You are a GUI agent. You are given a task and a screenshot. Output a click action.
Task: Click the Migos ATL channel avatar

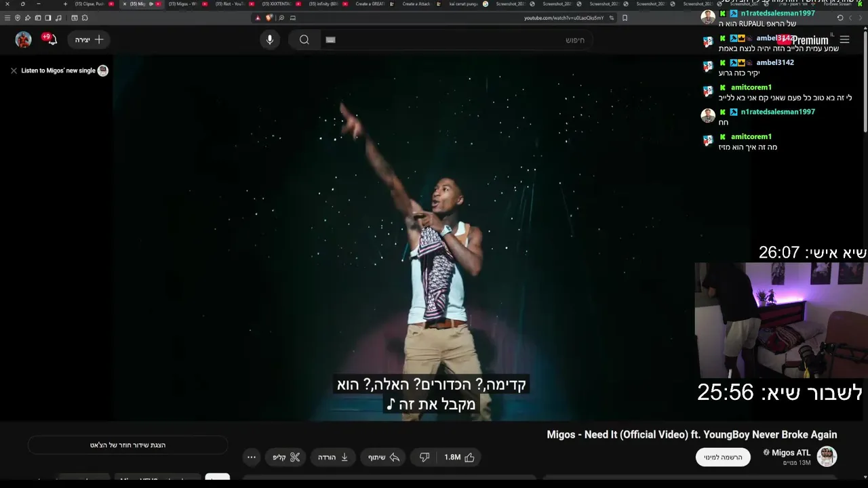click(x=827, y=457)
